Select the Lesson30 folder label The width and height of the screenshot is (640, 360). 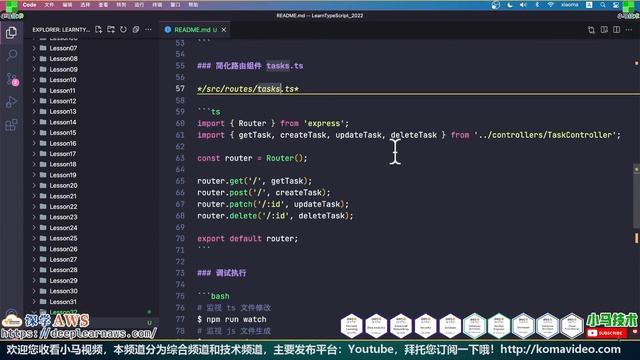click(x=63, y=291)
